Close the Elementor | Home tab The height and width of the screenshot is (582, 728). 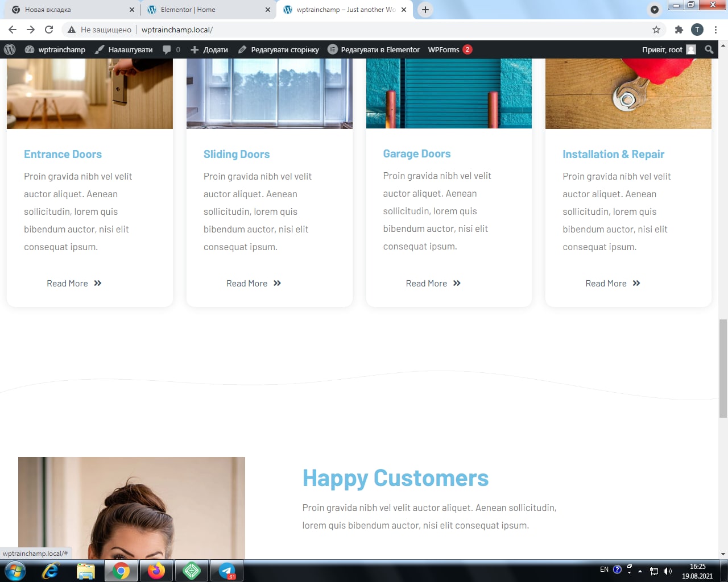(268, 10)
